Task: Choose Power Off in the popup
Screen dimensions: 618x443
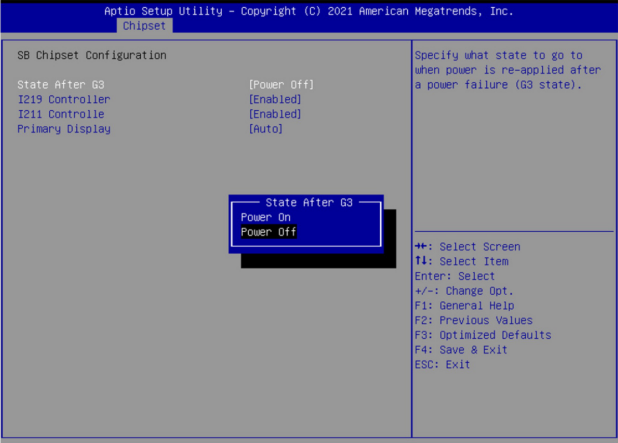Action: point(269,232)
